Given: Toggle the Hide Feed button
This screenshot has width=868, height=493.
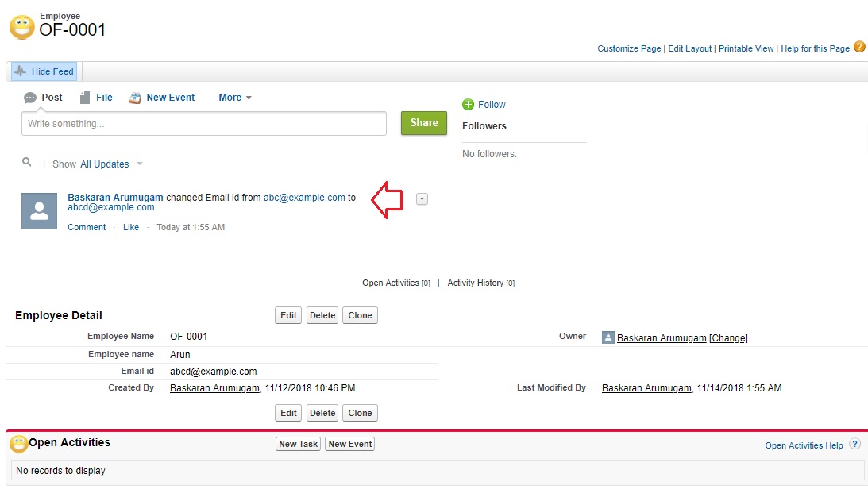Looking at the screenshot, I should pyautogui.click(x=43, y=71).
